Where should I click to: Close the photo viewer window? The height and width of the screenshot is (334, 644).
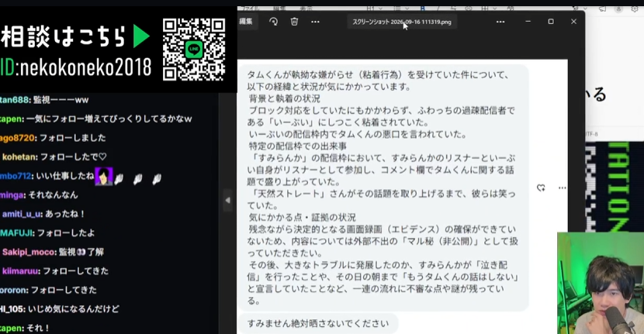pos(573,22)
